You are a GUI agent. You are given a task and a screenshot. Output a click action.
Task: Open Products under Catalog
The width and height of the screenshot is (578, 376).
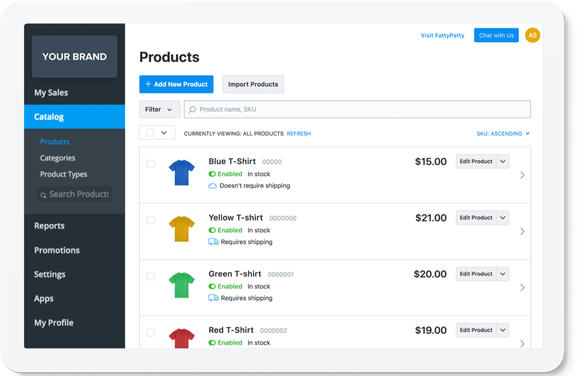55,142
